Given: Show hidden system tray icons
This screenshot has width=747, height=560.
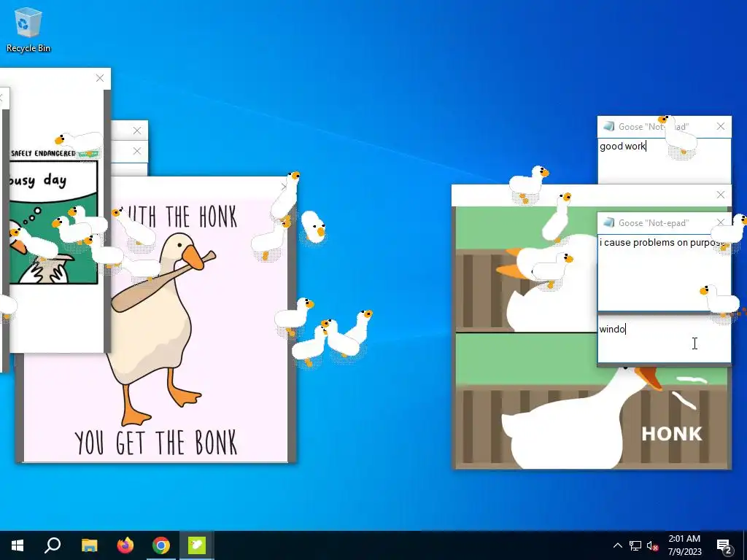Looking at the screenshot, I should tap(617, 545).
